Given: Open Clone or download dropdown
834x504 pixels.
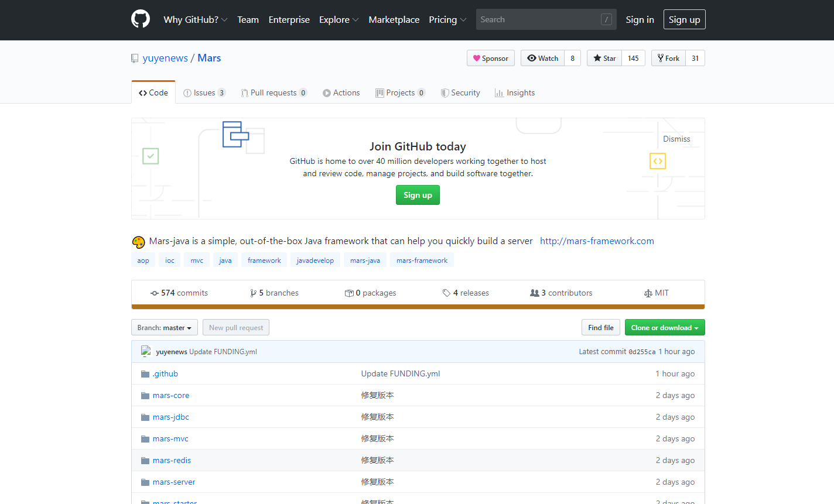Looking at the screenshot, I should pyautogui.click(x=665, y=327).
